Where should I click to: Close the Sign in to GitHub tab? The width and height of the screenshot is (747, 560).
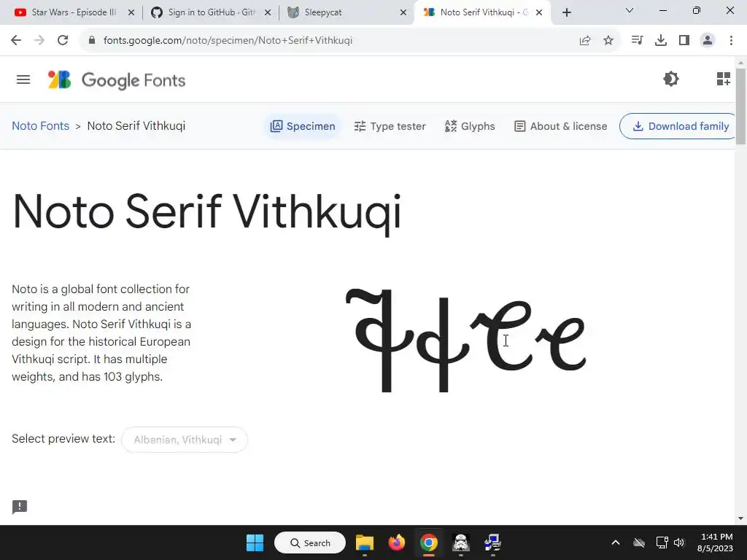(268, 13)
